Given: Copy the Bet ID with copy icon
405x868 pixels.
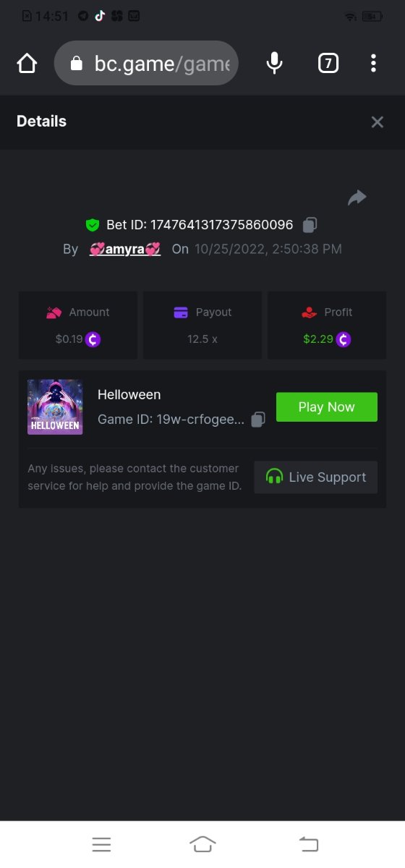Looking at the screenshot, I should click(310, 225).
